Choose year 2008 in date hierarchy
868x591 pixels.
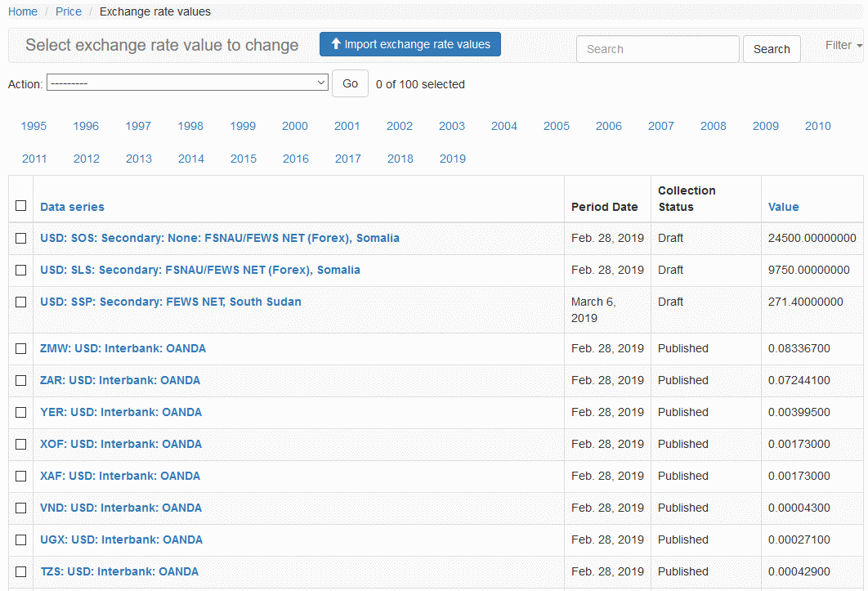(x=713, y=126)
